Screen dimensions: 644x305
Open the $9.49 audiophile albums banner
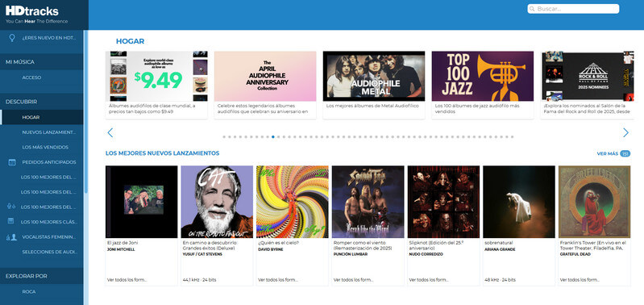pyautogui.click(x=156, y=76)
